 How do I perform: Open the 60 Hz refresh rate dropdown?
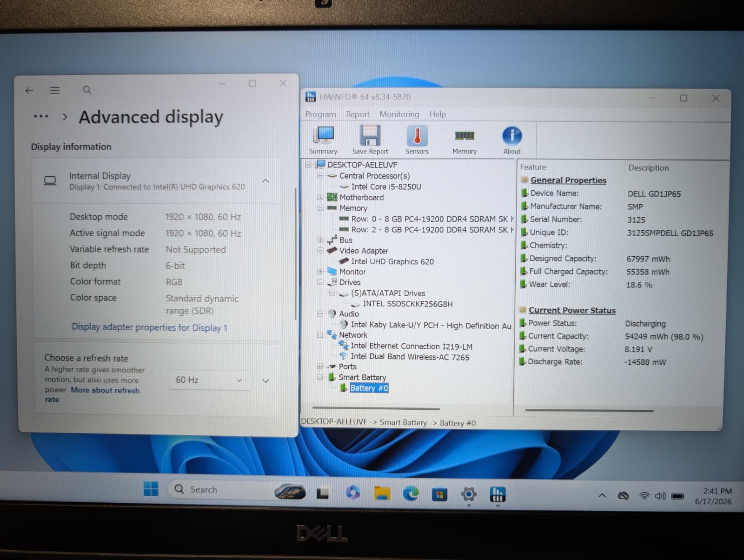click(x=210, y=380)
